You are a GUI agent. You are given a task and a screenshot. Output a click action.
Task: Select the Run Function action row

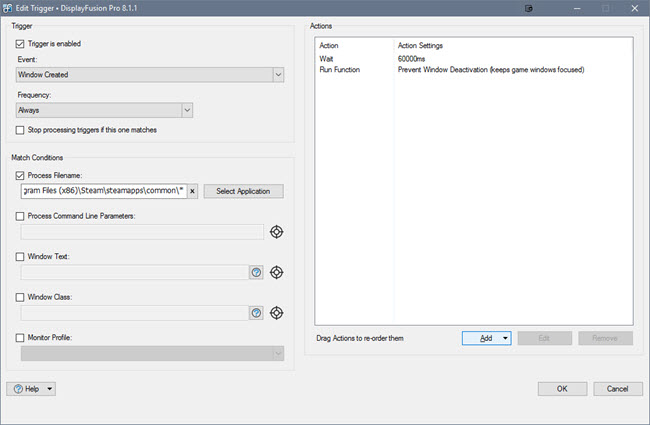(x=450, y=70)
